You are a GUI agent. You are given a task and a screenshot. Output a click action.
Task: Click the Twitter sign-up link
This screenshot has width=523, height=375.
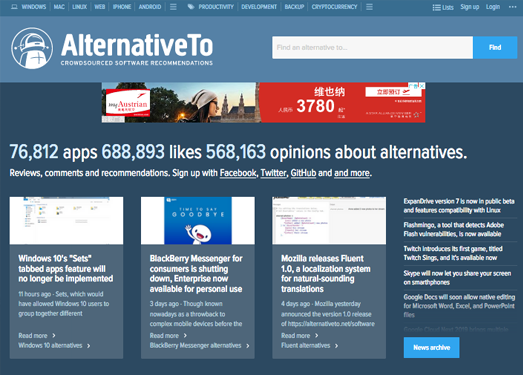pyautogui.click(x=274, y=173)
